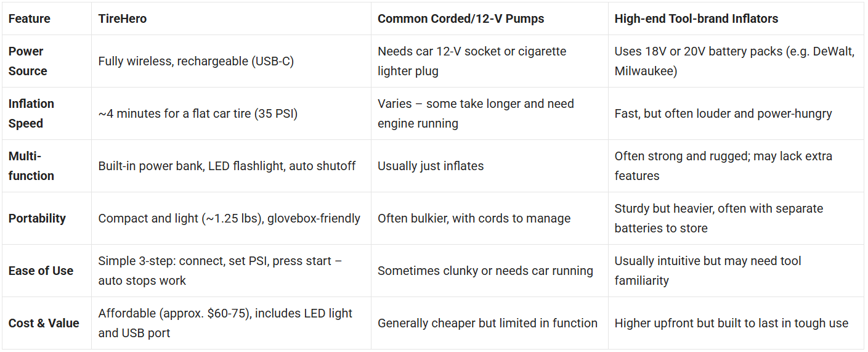Click the 'Often bulkier, with cords to manage' cell
Image resolution: width=868 pixels, height=352 pixels.
[474, 218]
